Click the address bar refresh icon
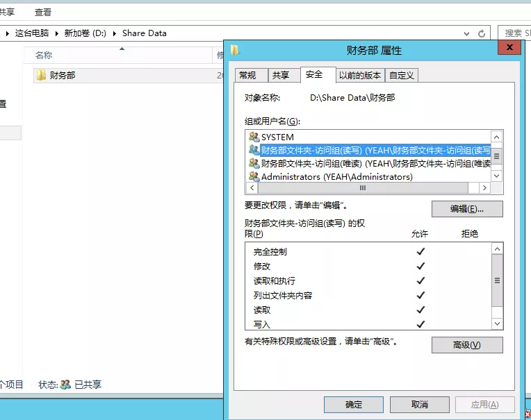Viewport: 531px width, 420px height. pyautogui.click(x=482, y=33)
